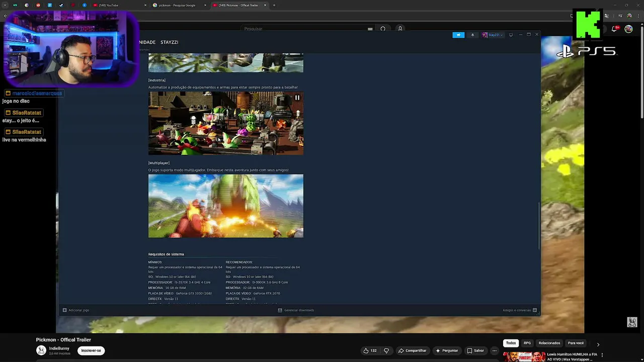Open more actions menu beside Salvar

(x=495, y=350)
